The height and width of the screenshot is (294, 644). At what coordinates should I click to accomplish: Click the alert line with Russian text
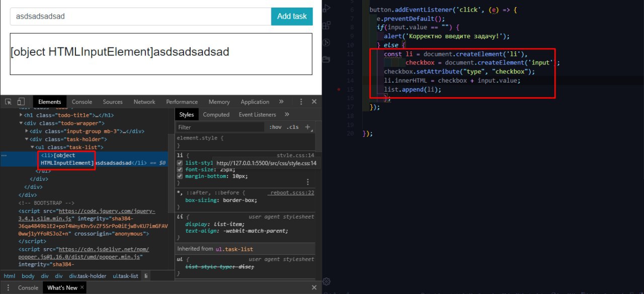point(447,36)
